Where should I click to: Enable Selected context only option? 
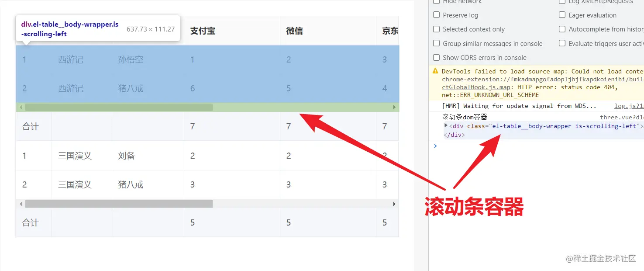pos(436,29)
